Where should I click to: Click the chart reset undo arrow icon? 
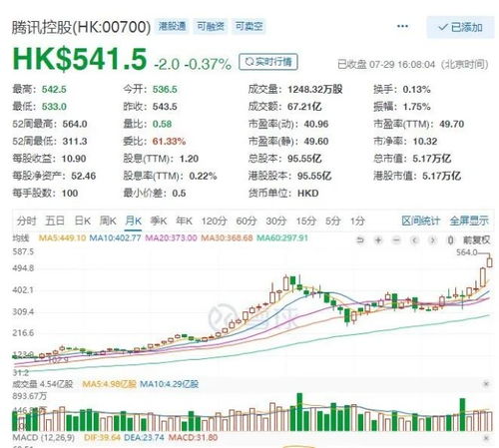point(360,239)
